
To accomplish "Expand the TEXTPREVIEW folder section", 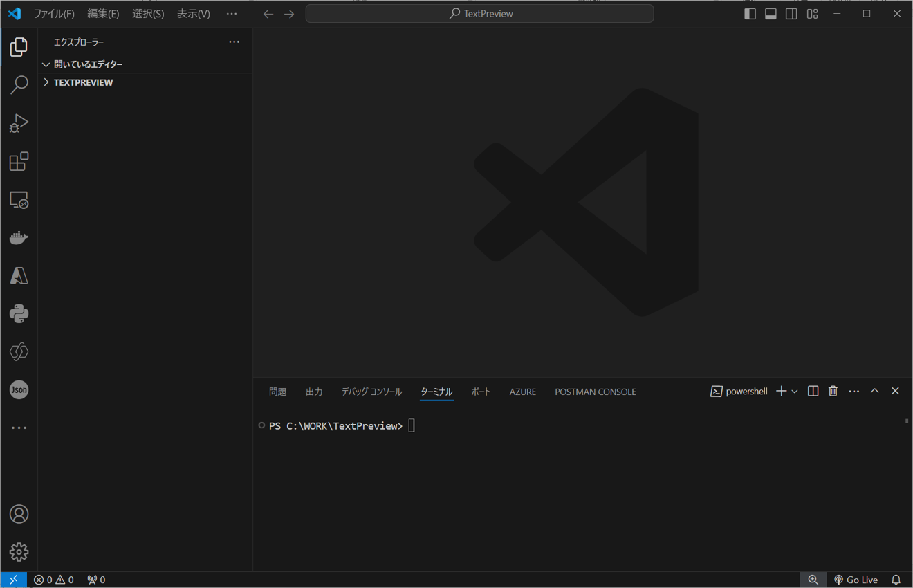I will point(145,82).
